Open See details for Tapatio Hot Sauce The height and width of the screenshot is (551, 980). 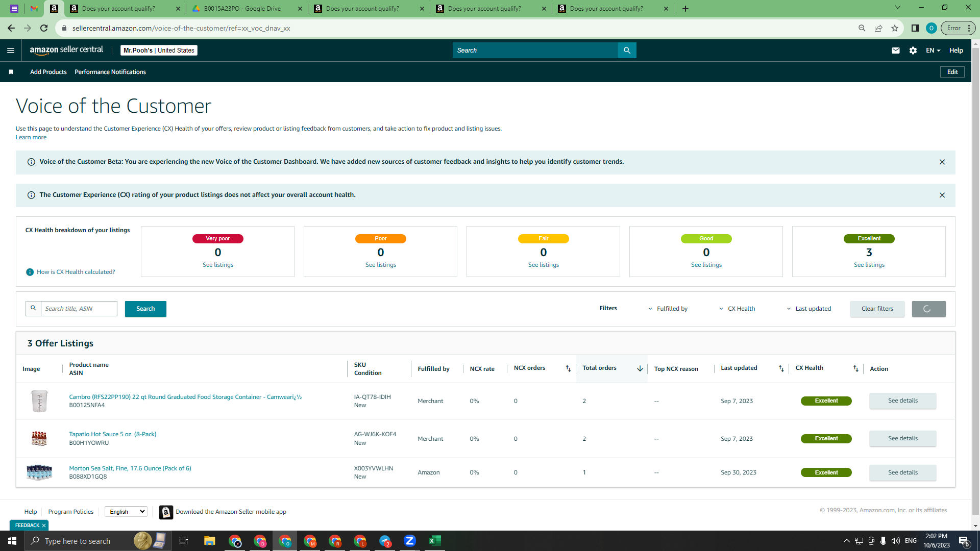pyautogui.click(x=902, y=439)
